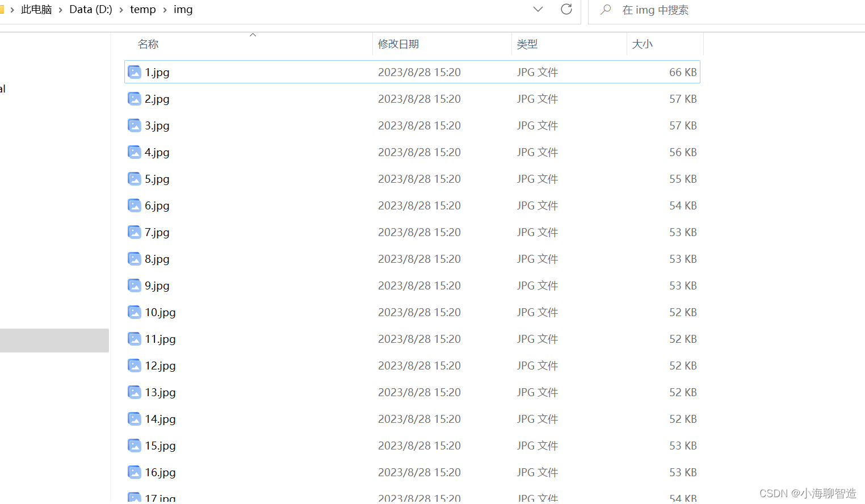865x504 pixels.
Task: Click the image icon of 1.jpg
Action: tap(135, 72)
